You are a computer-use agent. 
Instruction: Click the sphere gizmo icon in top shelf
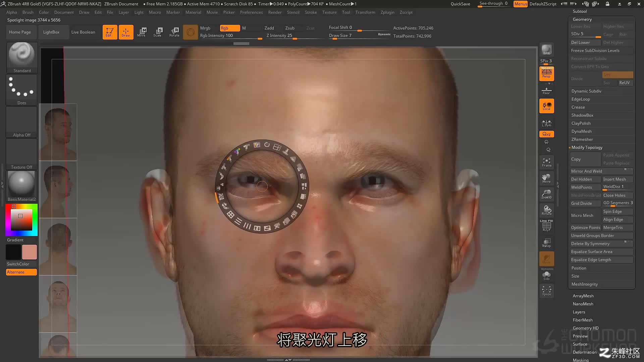pyautogui.click(x=190, y=32)
